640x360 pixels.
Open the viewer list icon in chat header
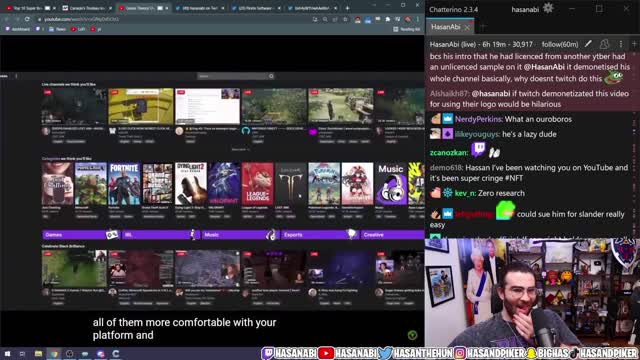(604, 44)
